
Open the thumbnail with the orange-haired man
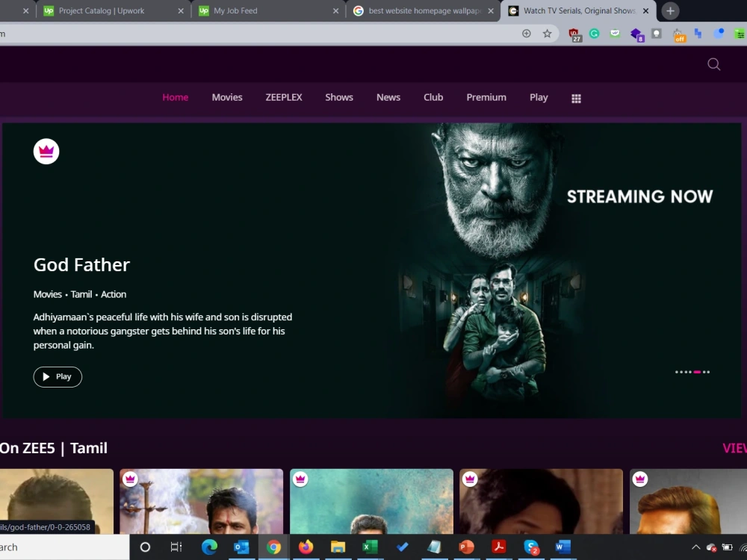689,501
